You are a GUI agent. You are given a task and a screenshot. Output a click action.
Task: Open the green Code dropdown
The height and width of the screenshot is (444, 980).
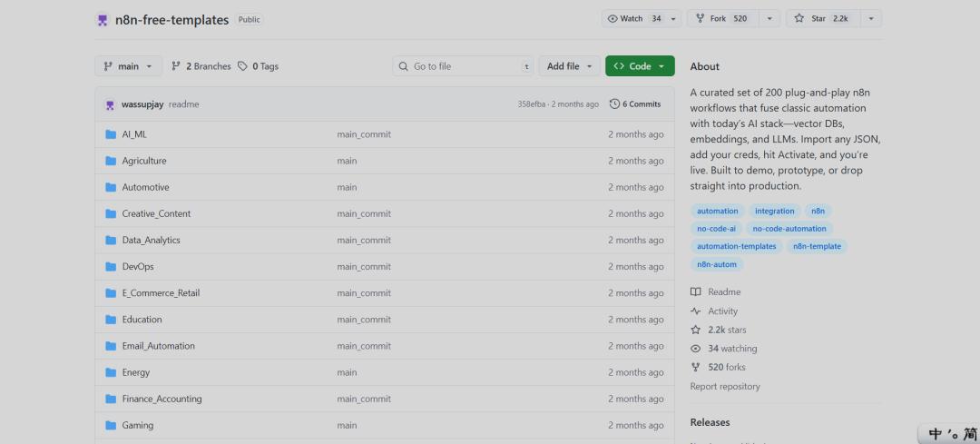pyautogui.click(x=640, y=66)
